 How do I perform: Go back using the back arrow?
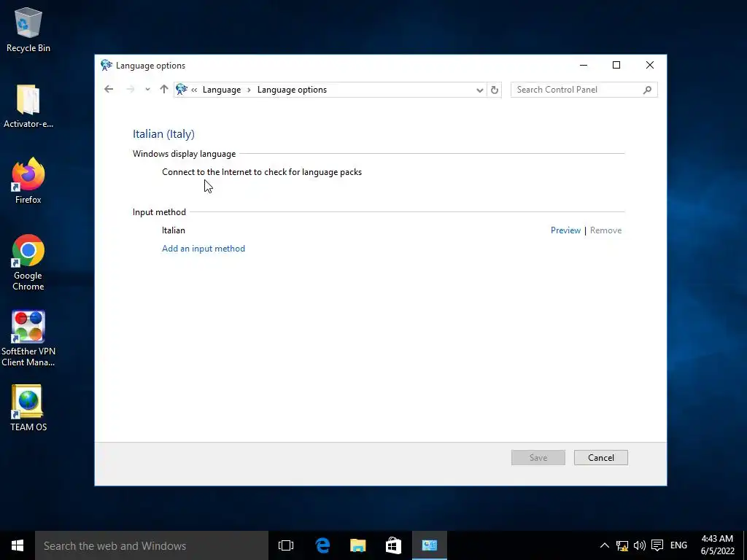(x=109, y=90)
